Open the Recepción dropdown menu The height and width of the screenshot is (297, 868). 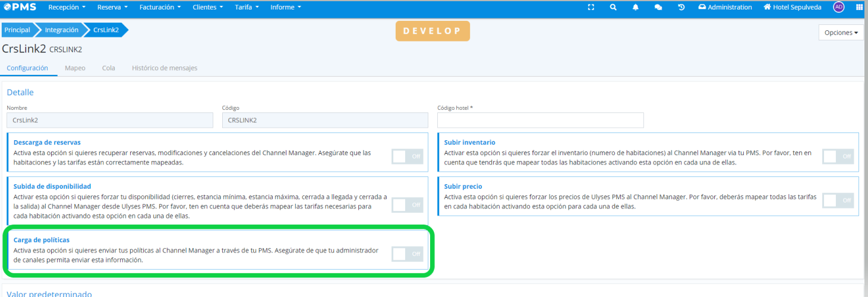[67, 7]
